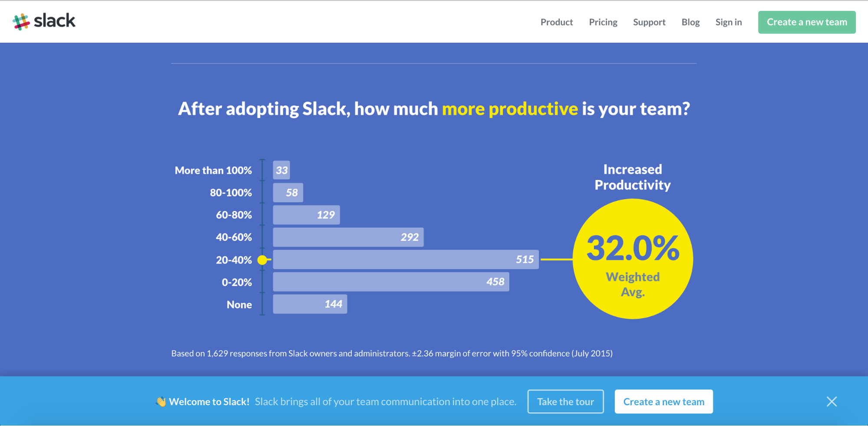This screenshot has width=868, height=426.
Task: Click the 40-60% bar showing 292
Action: click(x=348, y=237)
